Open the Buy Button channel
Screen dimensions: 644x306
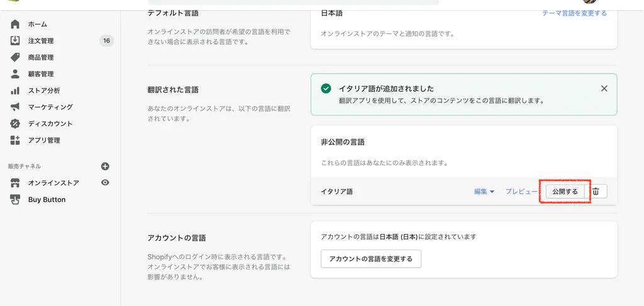[47, 200]
